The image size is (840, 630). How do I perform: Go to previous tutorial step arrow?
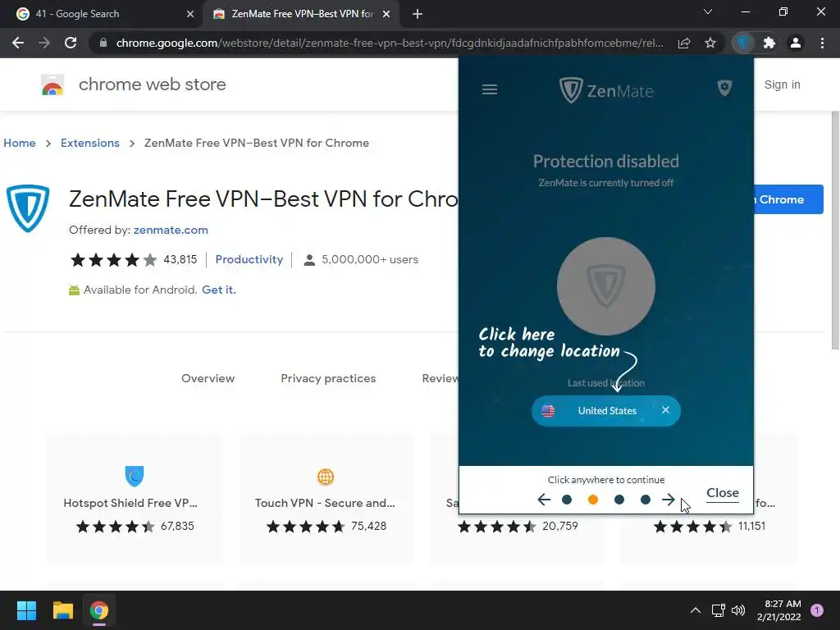click(544, 500)
